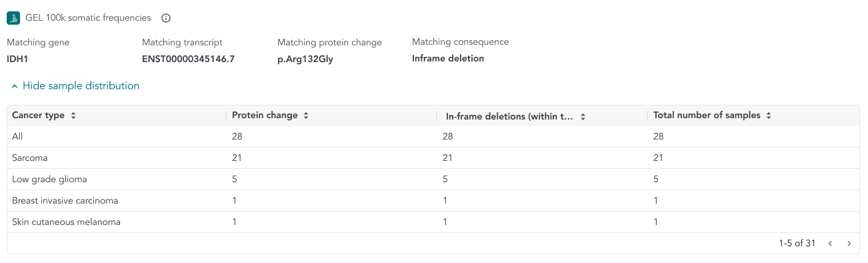Collapse the Hide sample distribution chevron
Screen dimensions: 868x263
(x=14, y=86)
